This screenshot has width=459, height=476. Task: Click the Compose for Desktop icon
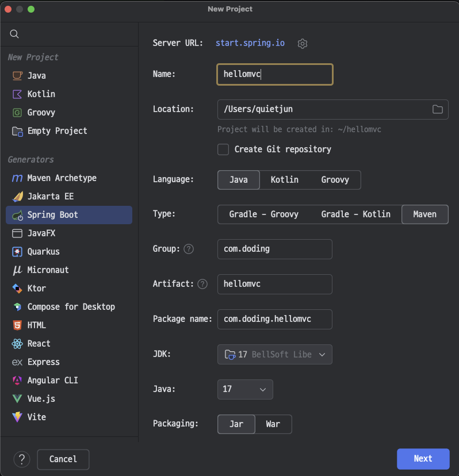pos(17,307)
